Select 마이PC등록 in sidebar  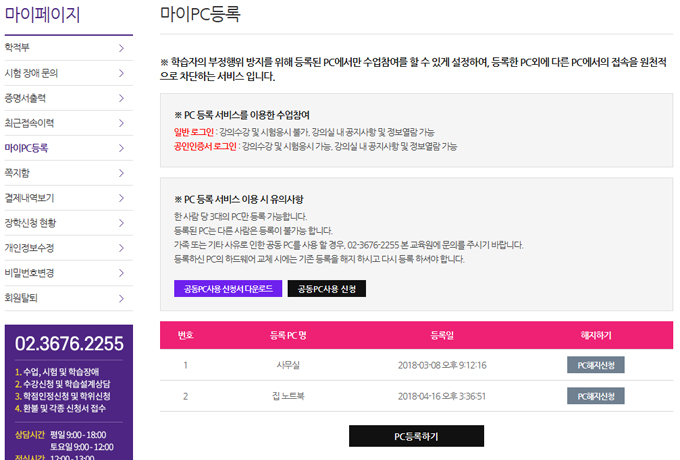26,148
